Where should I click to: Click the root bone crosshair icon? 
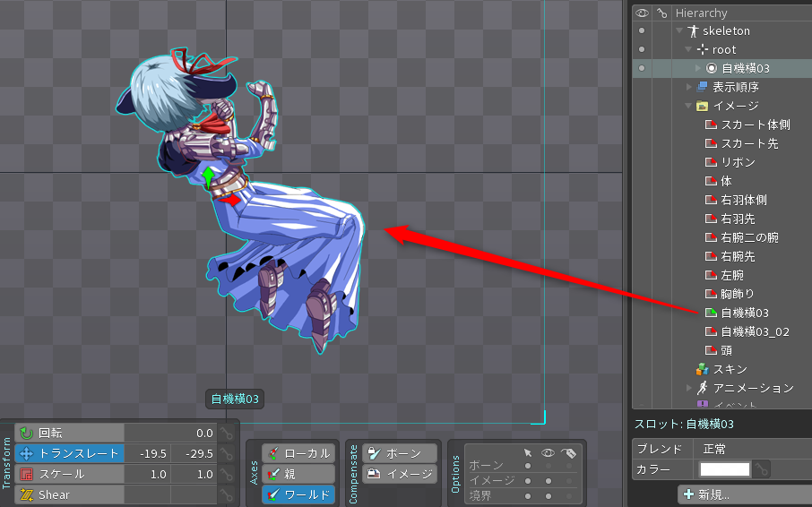703,49
